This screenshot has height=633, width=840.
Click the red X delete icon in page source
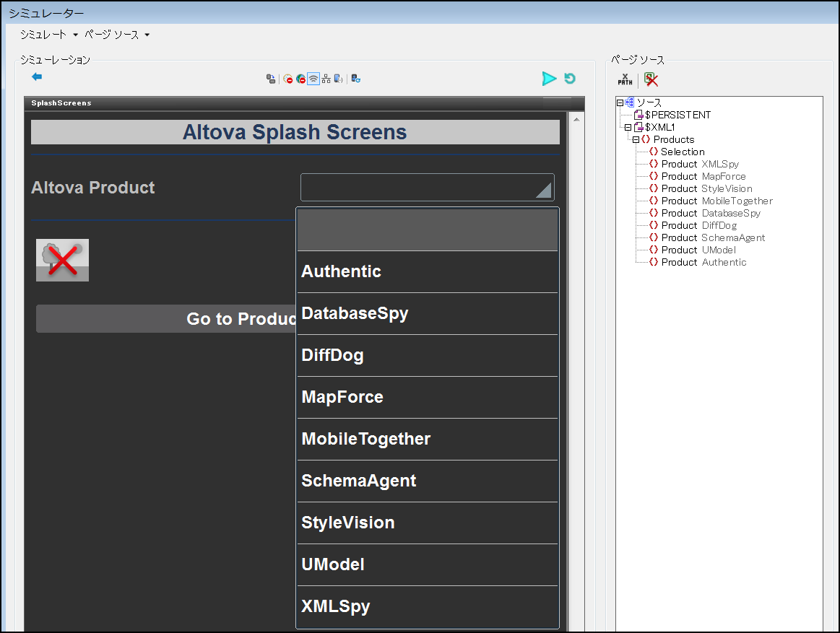[651, 80]
